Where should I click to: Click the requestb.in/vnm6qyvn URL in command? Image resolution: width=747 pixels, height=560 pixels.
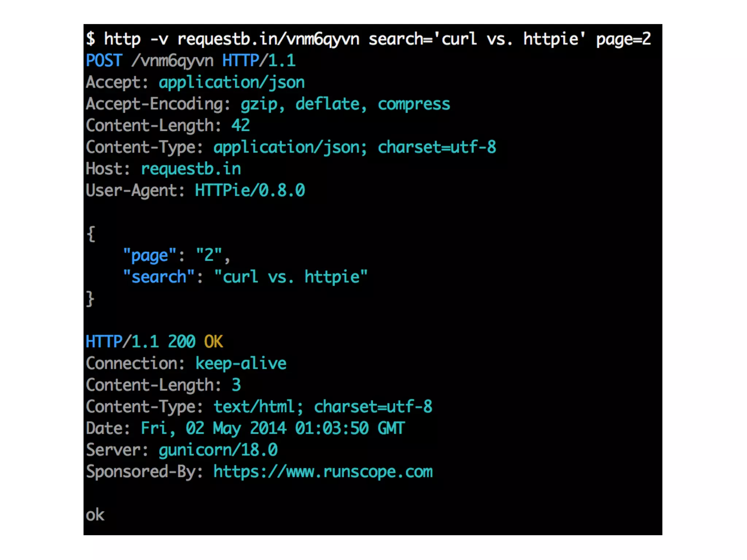click(268, 39)
